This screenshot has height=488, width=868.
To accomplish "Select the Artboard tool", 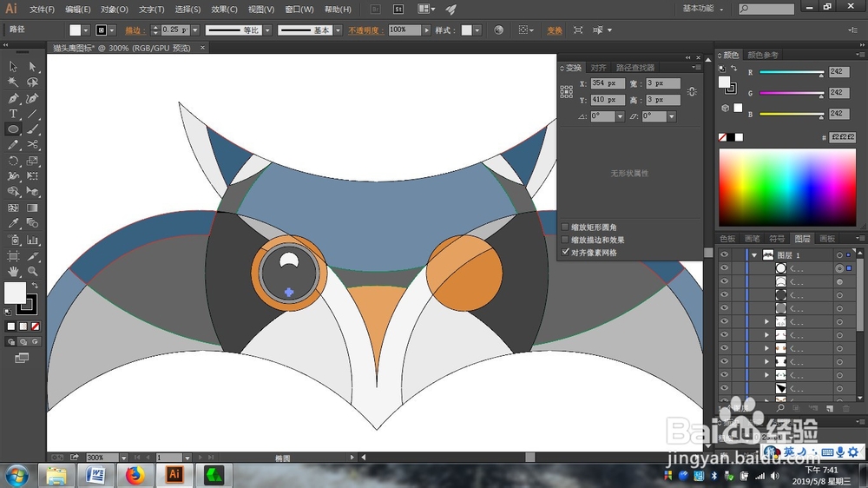I will (13, 256).
